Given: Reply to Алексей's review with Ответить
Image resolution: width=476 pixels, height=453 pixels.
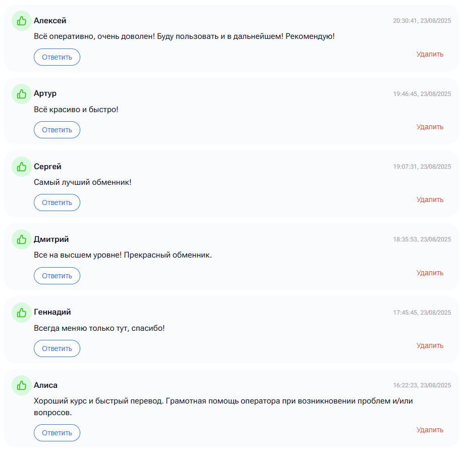Looking at the screenshot, I should point(57,57).
